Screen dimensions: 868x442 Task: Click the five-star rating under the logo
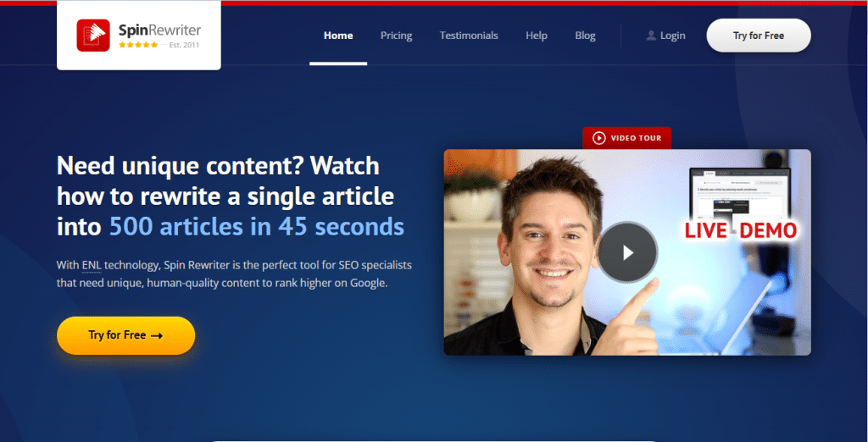point(138,45)
